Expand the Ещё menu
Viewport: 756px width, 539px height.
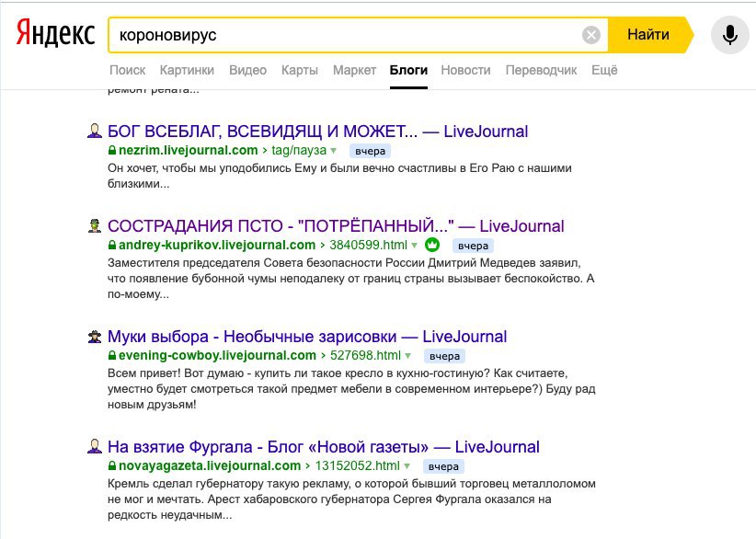point(604,70)
